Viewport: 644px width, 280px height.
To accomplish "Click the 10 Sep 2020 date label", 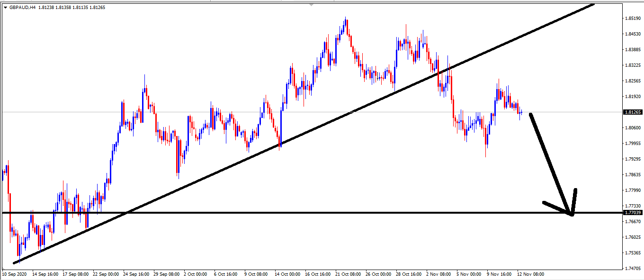I will click(x=14, y=274).
